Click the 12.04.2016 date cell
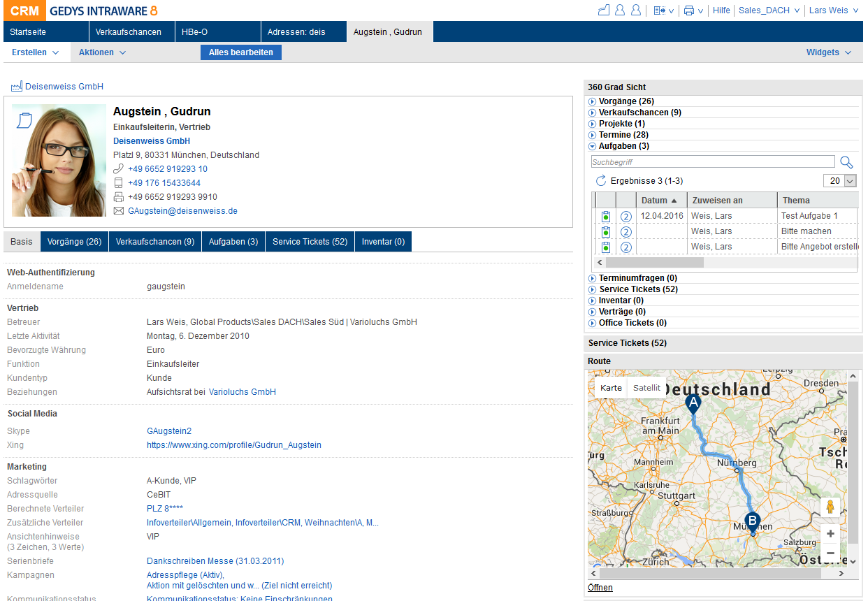 pos(662,216)
